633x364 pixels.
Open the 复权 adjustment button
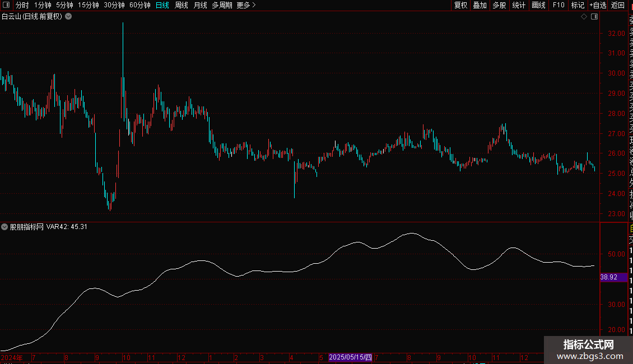[460, 5]
